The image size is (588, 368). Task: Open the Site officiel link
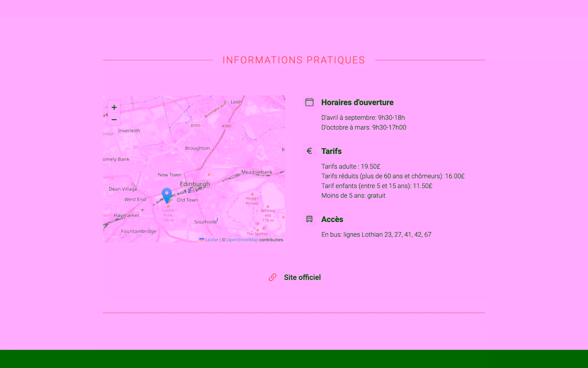click(x=302, y=277)
